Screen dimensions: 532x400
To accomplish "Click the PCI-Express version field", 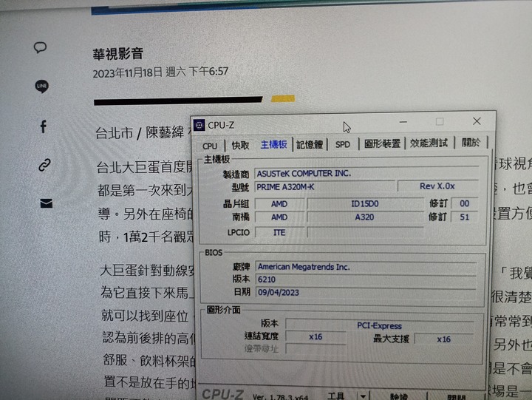I will pos(380,325).
